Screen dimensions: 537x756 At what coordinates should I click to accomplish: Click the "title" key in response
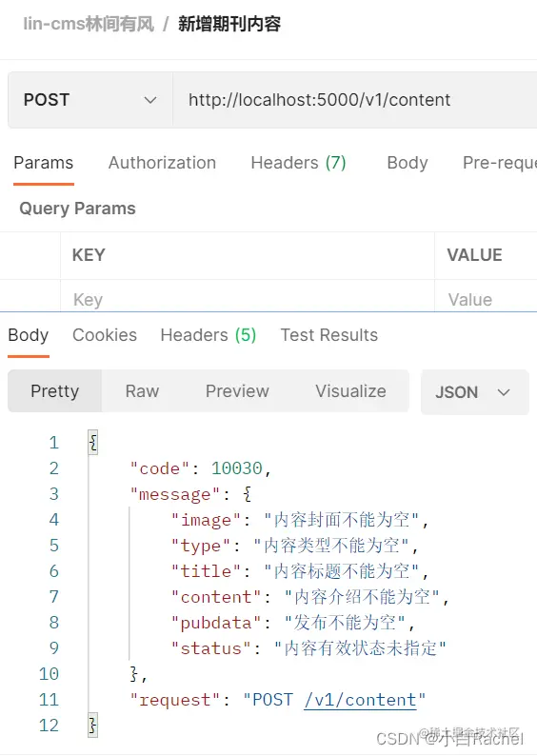coord(206,571)
